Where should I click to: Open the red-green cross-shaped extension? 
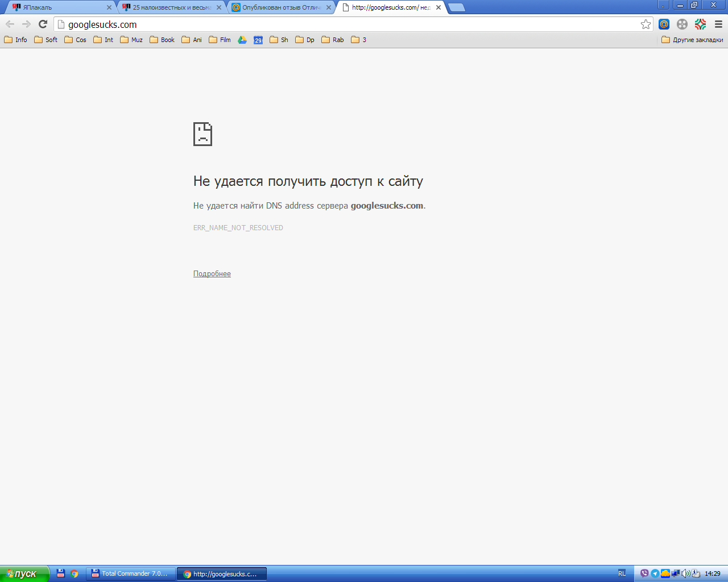pyautogui.click(x=700, y=24)
